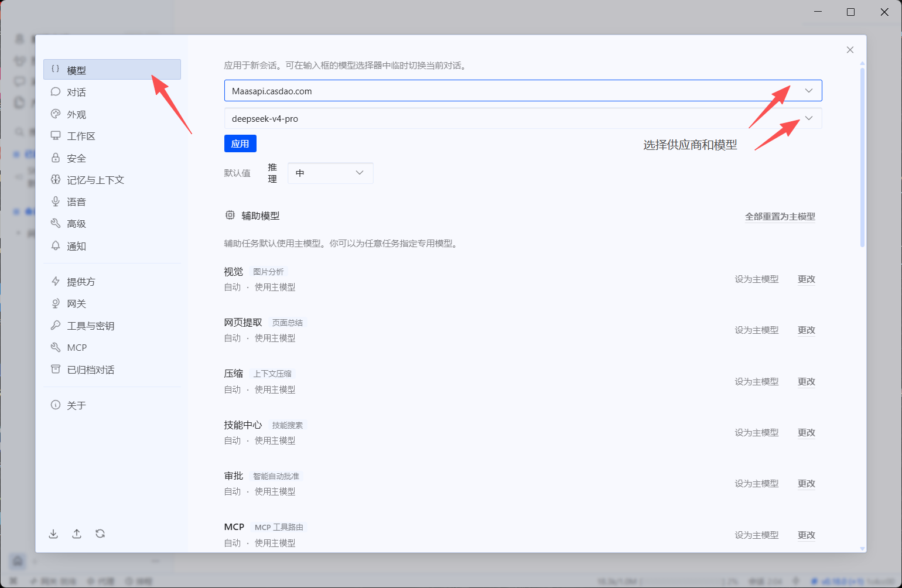Viewport: 902px width, 588px height.
Task: Maximize the application window
Action: (850, 12)
